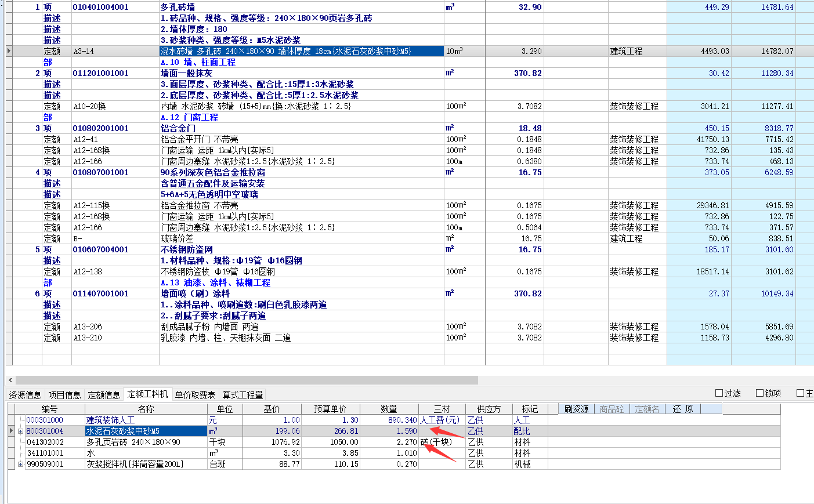The height and width of the screenshot is (504, 814).
Task: Select section heading A.13 油漆、涂料、裱糊工程
Action: 215,282
